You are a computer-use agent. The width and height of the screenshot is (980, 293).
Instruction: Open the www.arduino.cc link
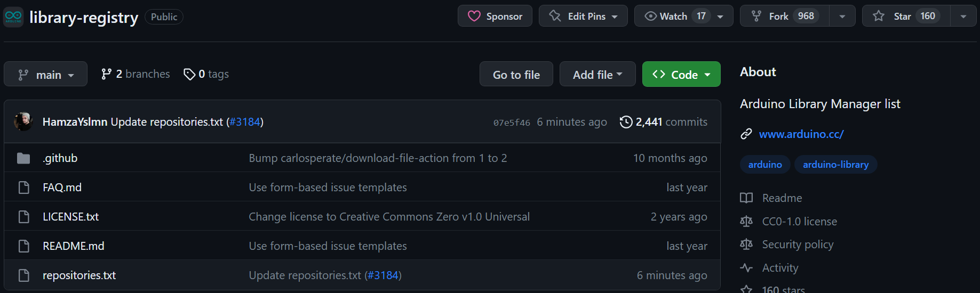(801, 134)
